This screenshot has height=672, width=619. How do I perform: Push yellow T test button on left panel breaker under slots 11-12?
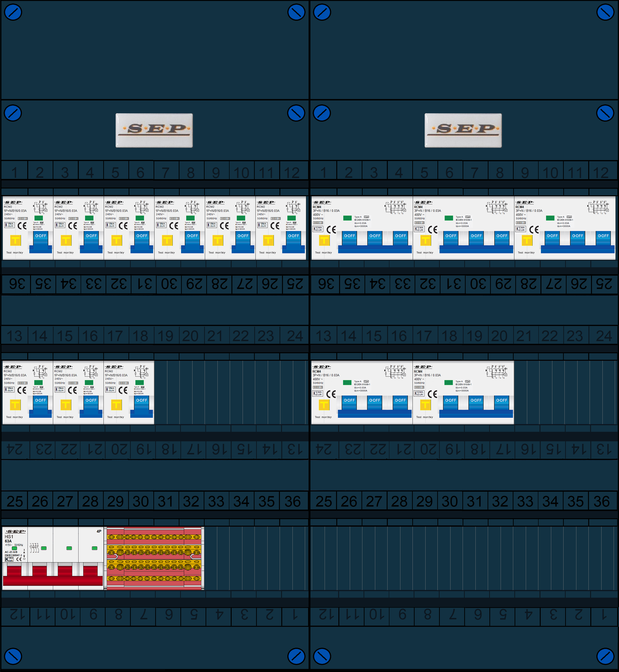(x=268, y=240)
